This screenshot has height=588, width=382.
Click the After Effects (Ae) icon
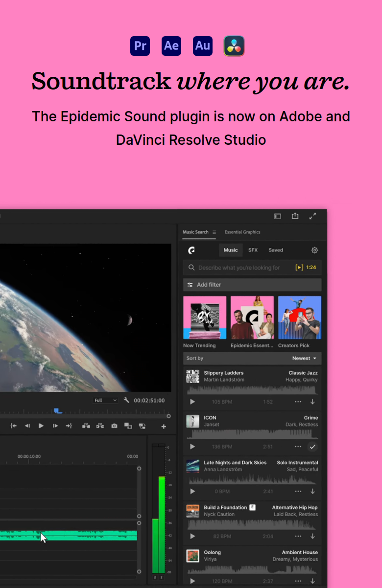coord(171,46)
